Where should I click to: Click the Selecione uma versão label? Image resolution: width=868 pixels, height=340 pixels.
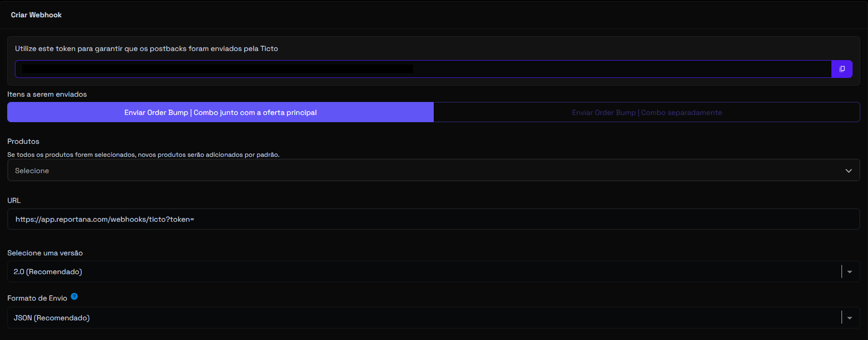(45, 253)
